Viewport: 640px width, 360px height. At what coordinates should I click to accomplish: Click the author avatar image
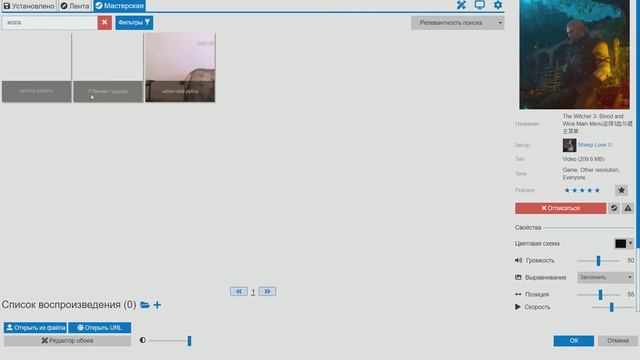[x=569, y=145]
